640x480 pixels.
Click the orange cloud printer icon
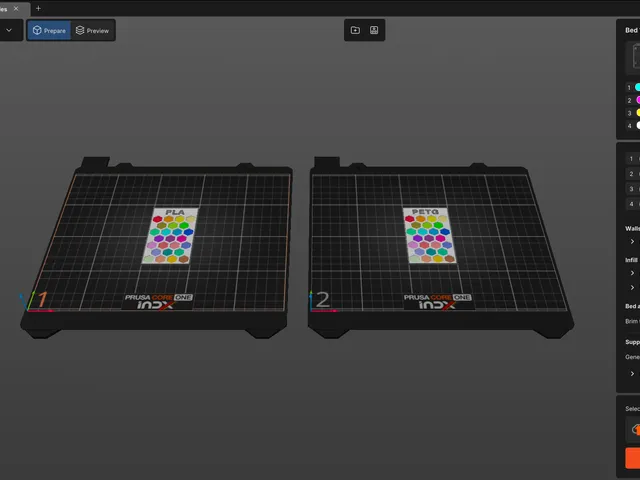[636, 429]
